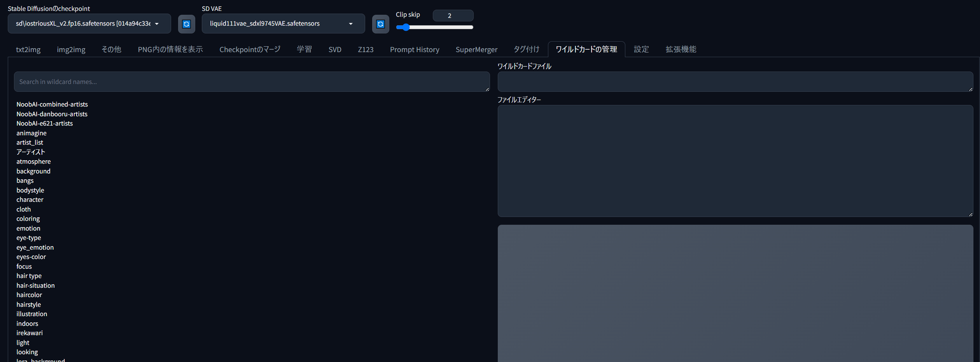Open the 拡張機能 tab

[x=681, y=49]
